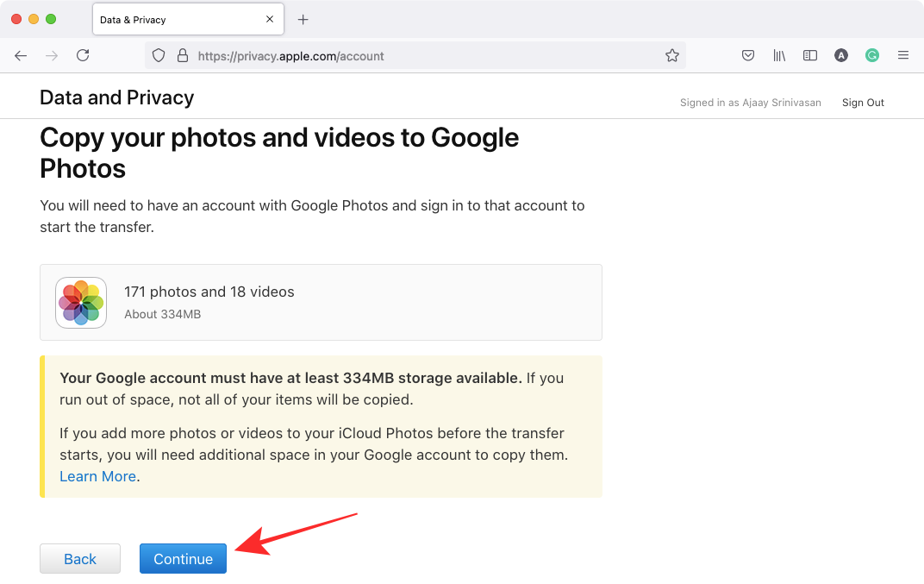
Task: Open the Grammarly extension icon
Action: (872, 55)
